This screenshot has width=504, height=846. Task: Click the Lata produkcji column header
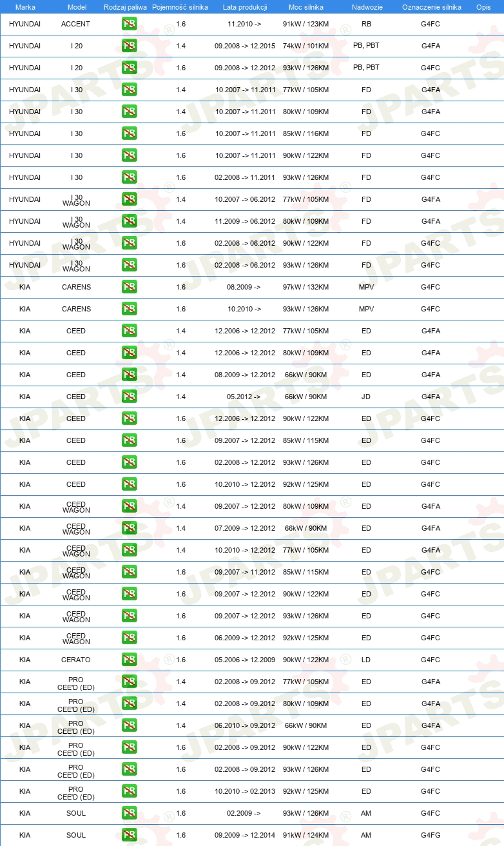[245, 7]
